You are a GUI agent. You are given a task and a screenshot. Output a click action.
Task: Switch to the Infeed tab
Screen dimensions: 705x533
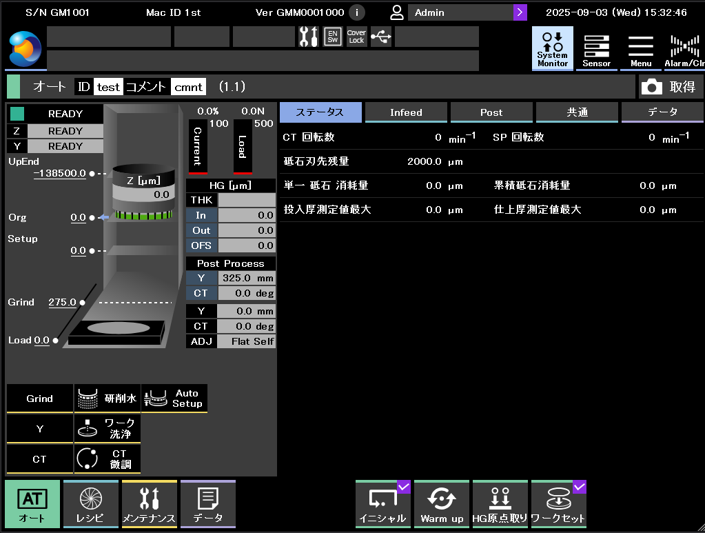[405, 112]
